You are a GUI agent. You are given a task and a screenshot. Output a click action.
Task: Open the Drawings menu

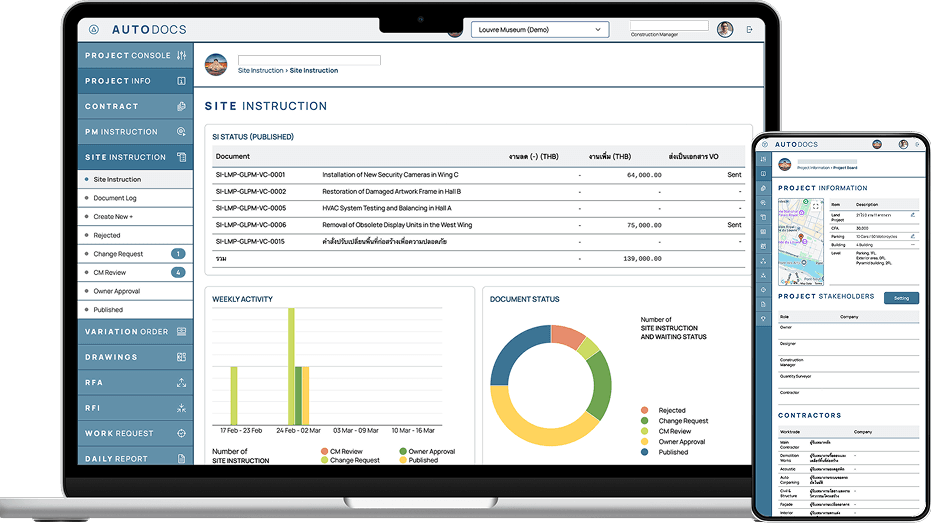[x=135, y=357]
